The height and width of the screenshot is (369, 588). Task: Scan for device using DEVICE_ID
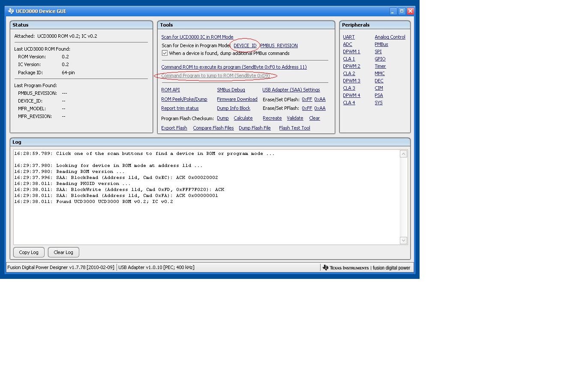pos(245,45)
